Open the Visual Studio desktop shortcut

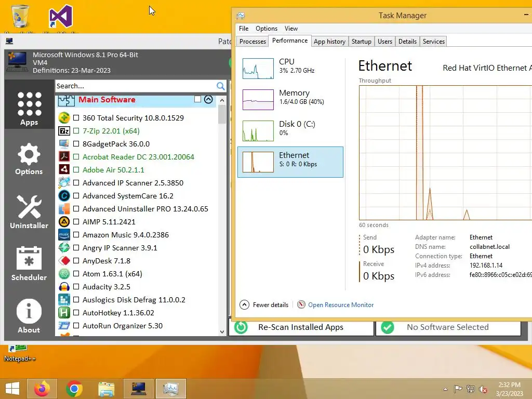[61, 17]
